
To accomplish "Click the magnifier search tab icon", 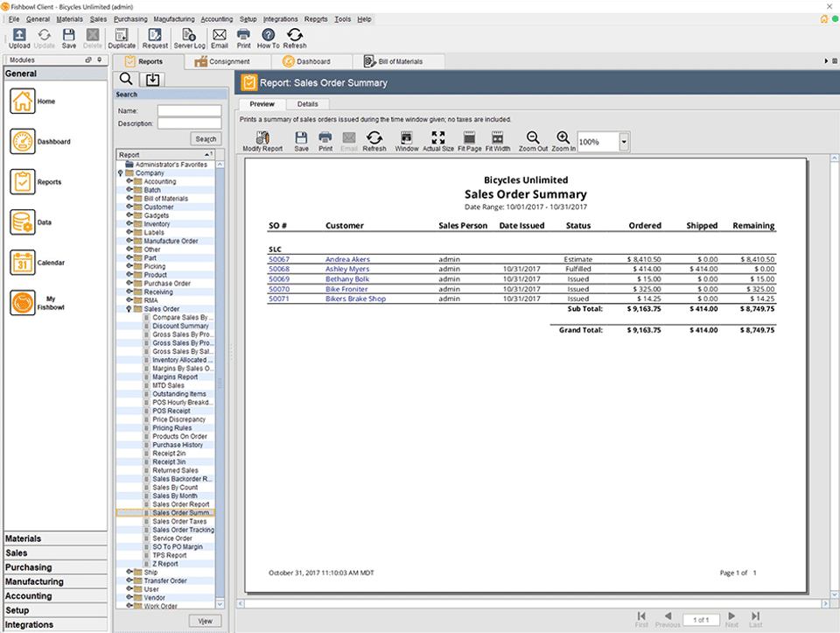I will click(126, 80).
